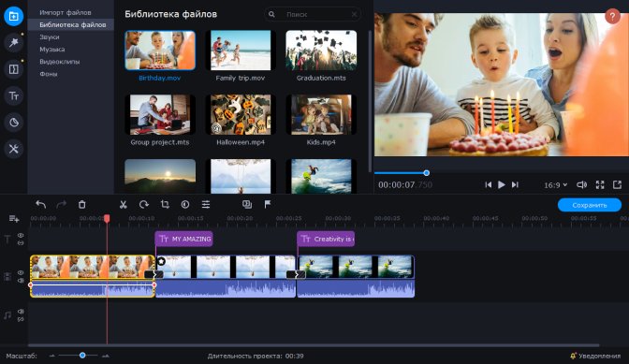Click the Поиск search field
The image size is (629, 364).
tap(312, 14)
